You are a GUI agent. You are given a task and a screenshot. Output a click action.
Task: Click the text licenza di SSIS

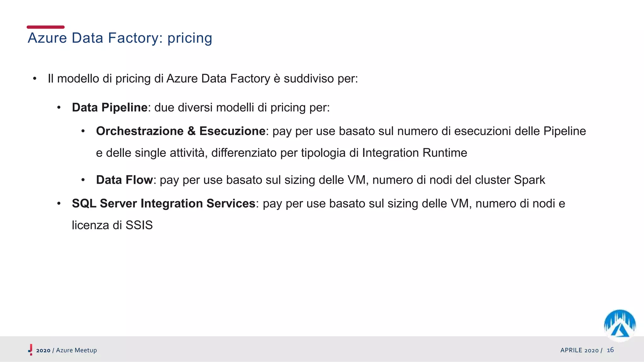[x=112, y=225]
